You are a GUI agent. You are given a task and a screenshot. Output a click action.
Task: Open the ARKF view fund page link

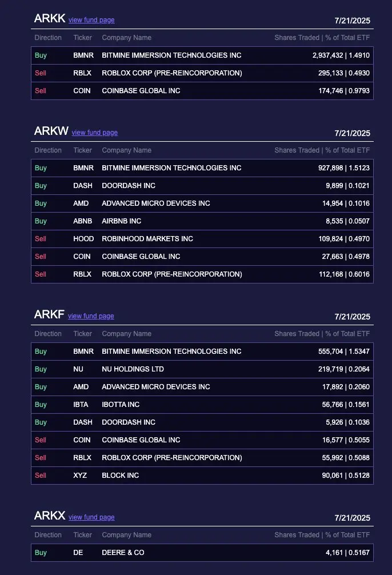coord(90,316)
